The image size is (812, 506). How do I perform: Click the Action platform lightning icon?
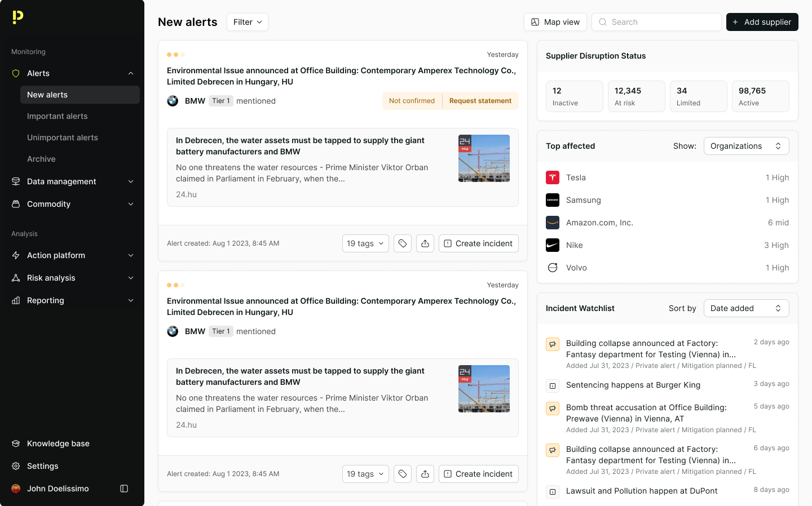16,255
